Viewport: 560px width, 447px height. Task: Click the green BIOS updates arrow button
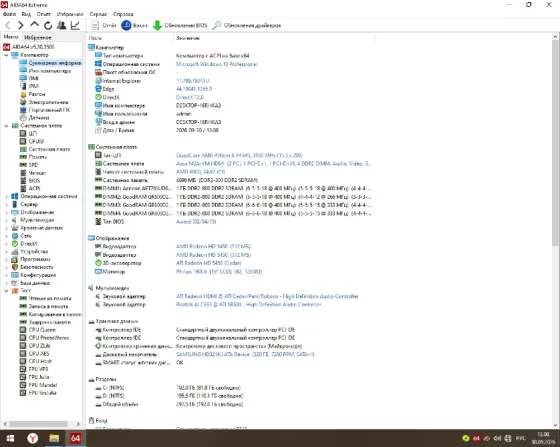[x=180, y=25]
